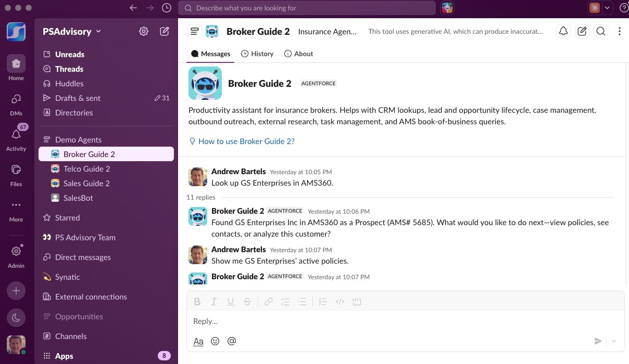Toggle code block formatting
629x364 pixels.
coord(357,302)
